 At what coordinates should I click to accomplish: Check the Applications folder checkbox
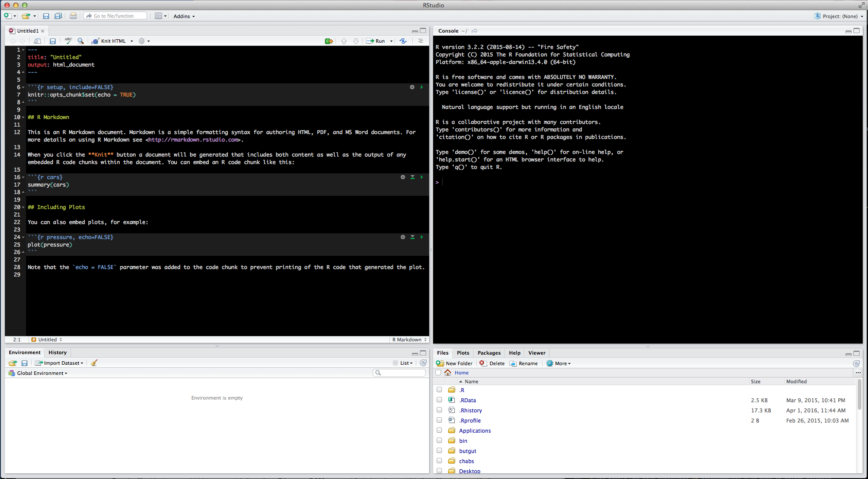tap(439, 430)
